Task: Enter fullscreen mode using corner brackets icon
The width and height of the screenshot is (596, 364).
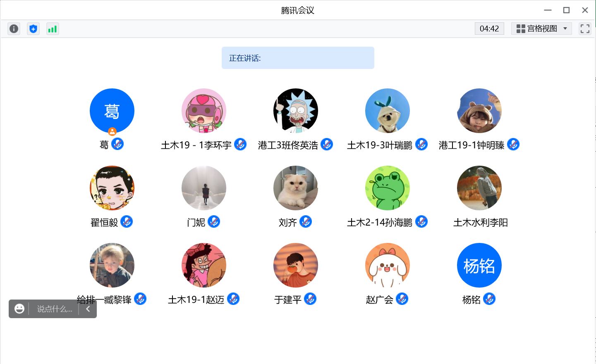Action: click(585, 29)
